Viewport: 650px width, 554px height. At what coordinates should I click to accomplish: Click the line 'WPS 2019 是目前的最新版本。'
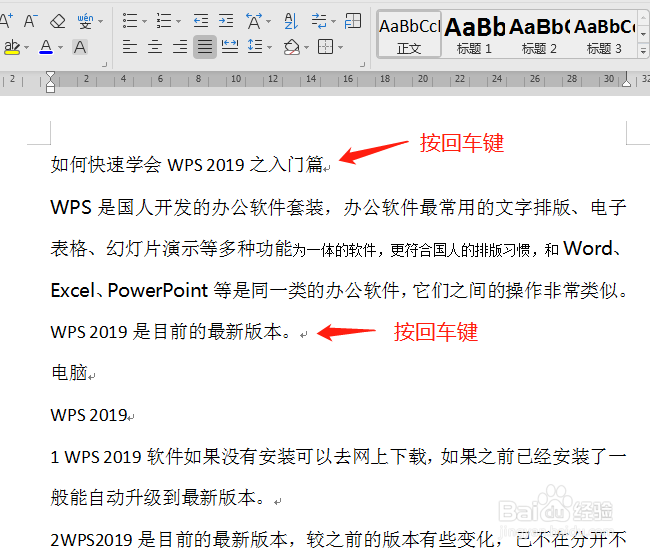click(x=171, y=332)
